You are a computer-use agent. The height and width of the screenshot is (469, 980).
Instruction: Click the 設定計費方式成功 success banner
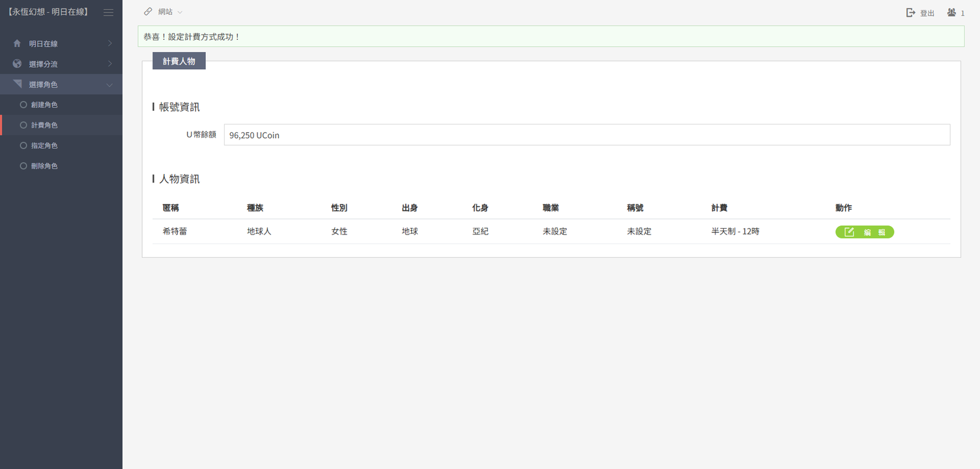coord(551,36)
